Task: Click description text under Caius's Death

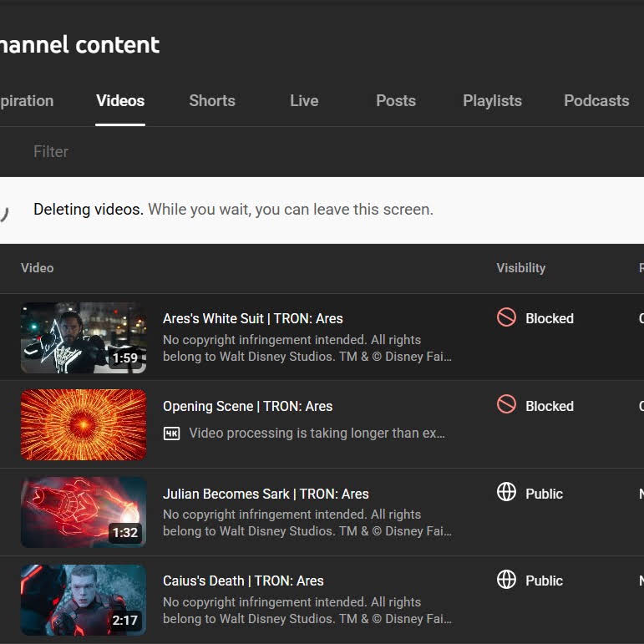Action: (307, 611)
